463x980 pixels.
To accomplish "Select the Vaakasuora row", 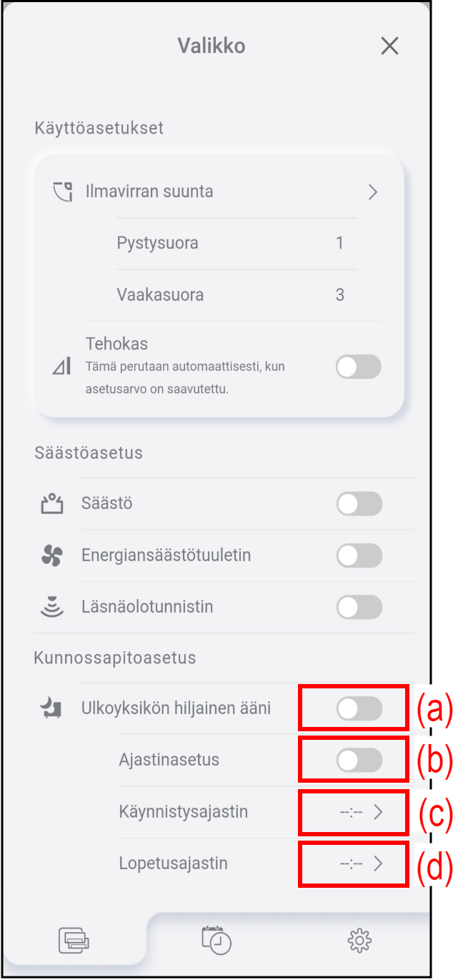I will 237,295.
